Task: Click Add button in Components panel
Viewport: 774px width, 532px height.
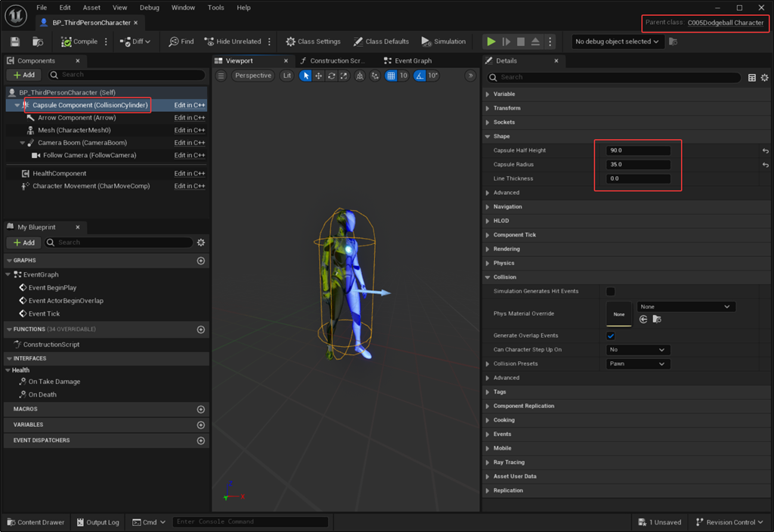Action: [24, 75]
